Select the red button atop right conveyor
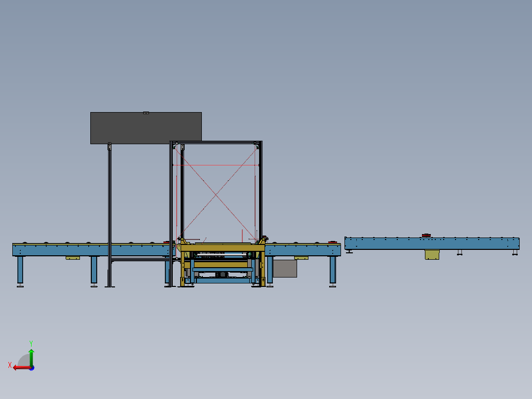This screenshot has height=399, width=532. coord(426,236)
